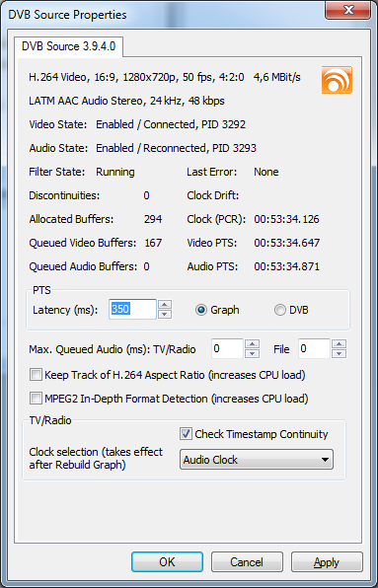Click the Clock (PCR) value 00:53:34.126
The width and height of the screenshot is (378, 588).
pos(286,219)
